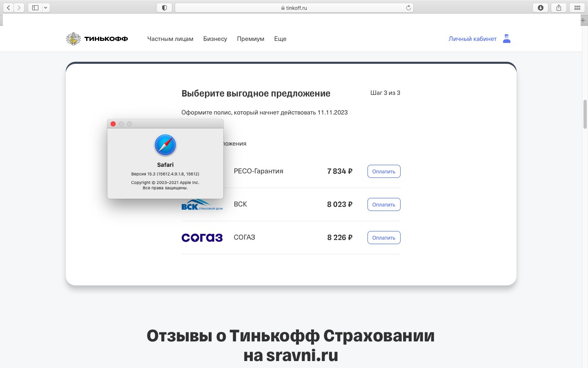Open sidebar options dropdown chevron
The height and width of the screenshot is (368, 588).
tap(46, 8)
